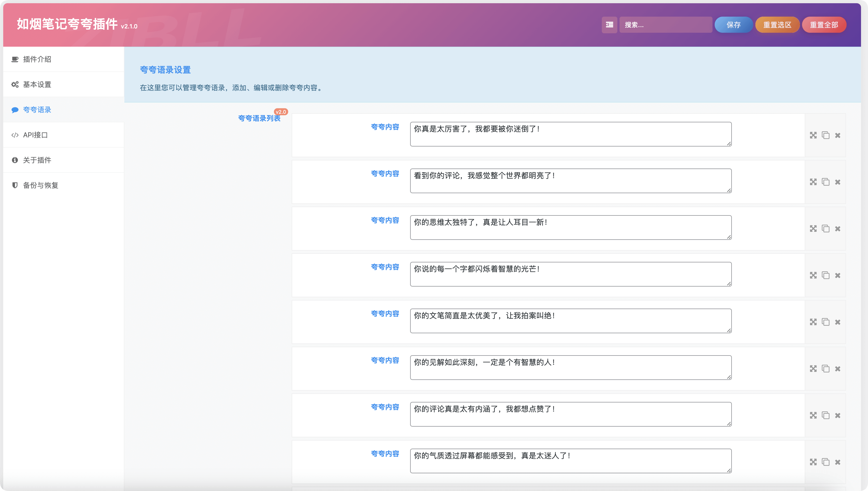Duplicate the first praise entry

826,135
